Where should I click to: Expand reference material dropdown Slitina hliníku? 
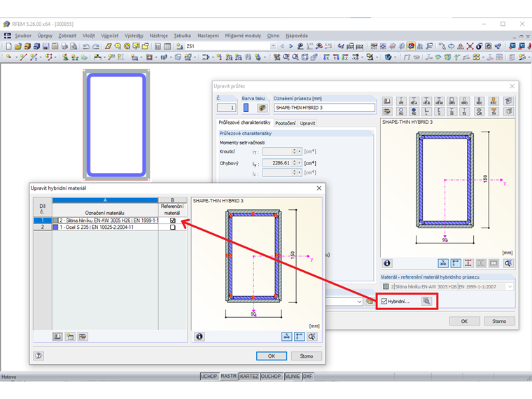click(510, 287)
